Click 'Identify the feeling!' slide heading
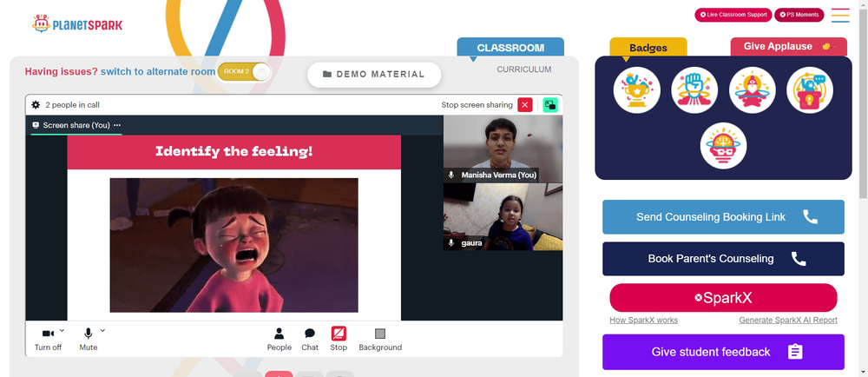868x377 pixels. (233, 151)
